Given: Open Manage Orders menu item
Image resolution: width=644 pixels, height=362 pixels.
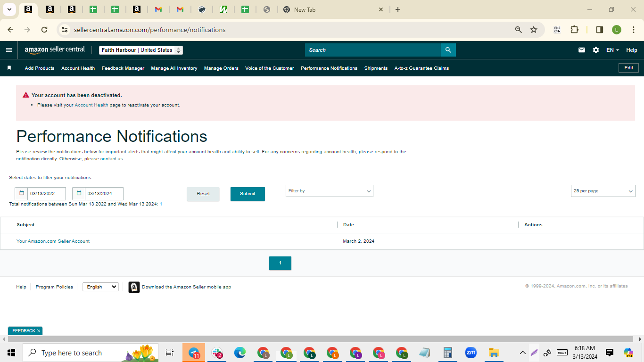Looking at the screenshot, I should tap(221, 68).
